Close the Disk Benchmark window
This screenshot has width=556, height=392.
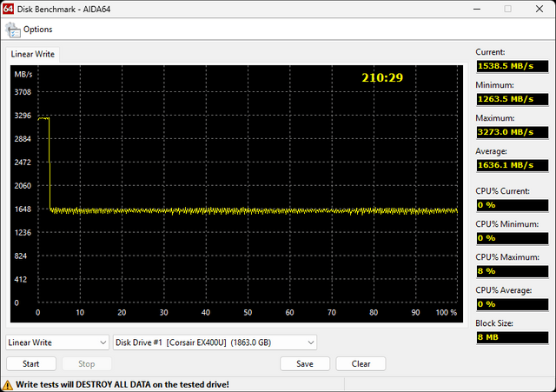(x=539, y=9)
